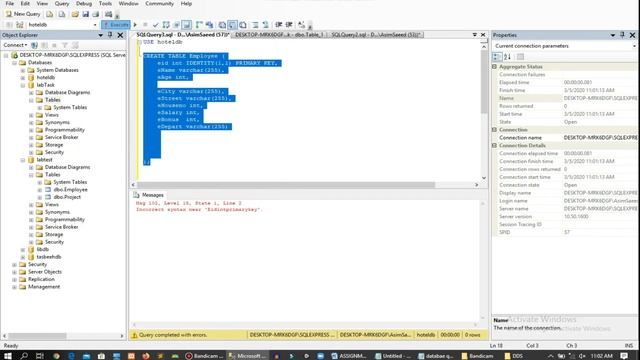Open the Database Engine Query icon
The height and width of the screenshot is (360, 640).
coord(49,14)
